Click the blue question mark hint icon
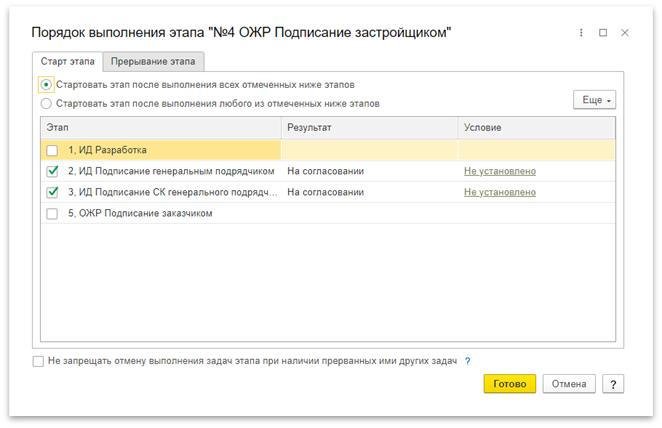Viewport: 662px width, 428px height. click(467, 361)
